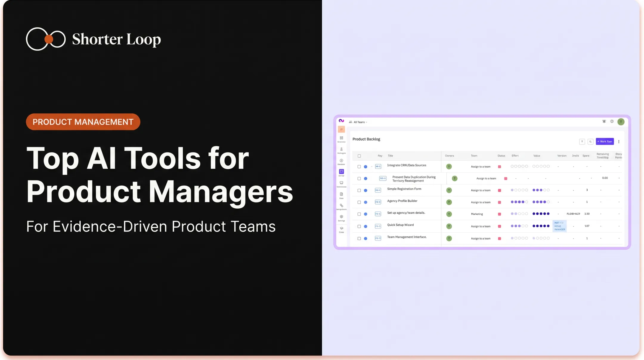Click owner avatar on Simple Registration Form row

449,190
